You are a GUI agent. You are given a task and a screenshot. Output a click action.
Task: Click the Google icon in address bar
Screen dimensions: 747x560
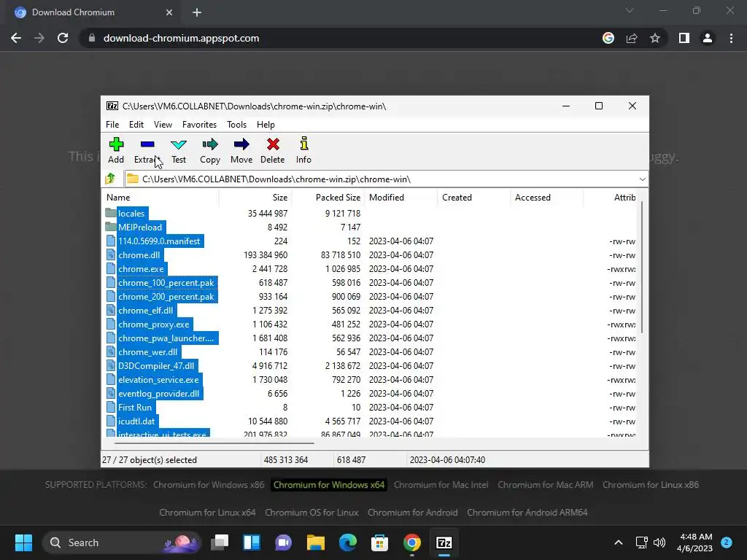(608, 38)
